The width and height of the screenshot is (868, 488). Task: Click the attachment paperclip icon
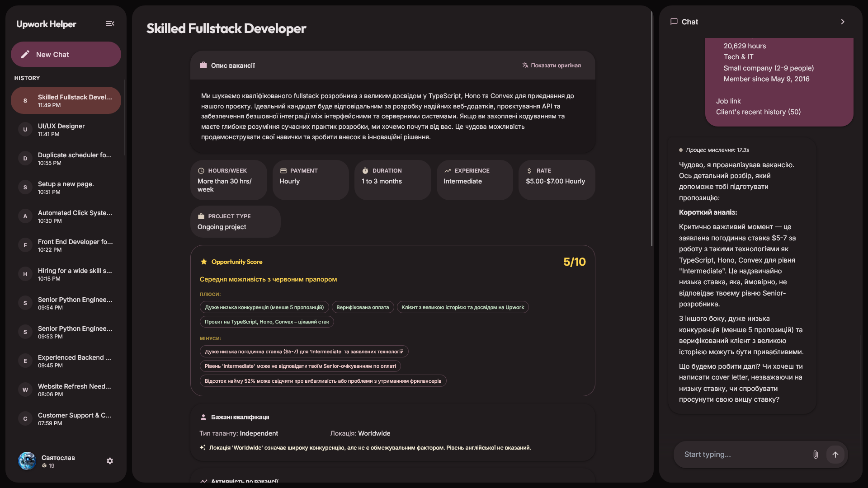click(816, 455)
